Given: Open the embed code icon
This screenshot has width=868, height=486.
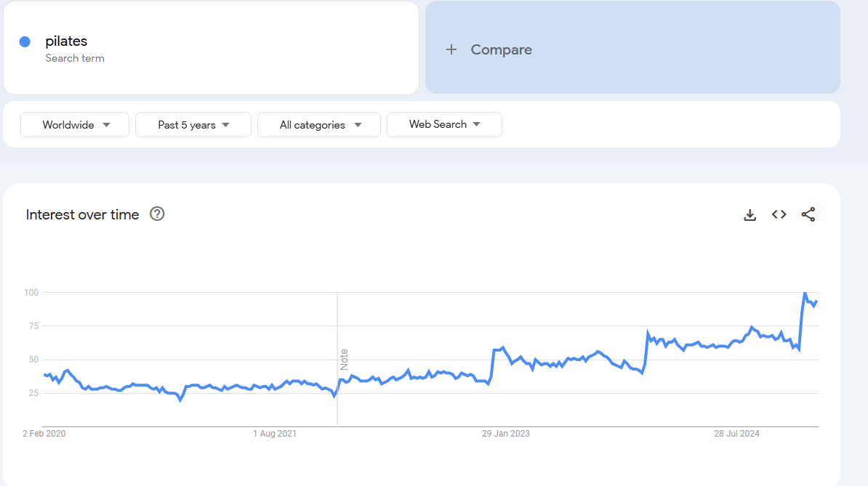Looking at the screenshot, I should 779,214.
